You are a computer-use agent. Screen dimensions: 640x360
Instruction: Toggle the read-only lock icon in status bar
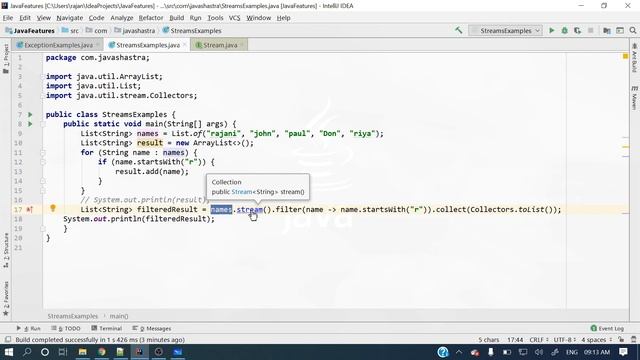click(621, 340)
